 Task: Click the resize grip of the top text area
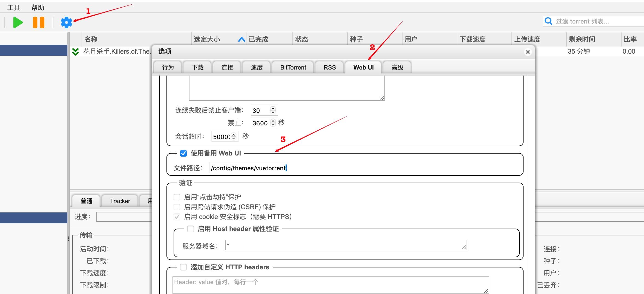click(x=382, y=98)
